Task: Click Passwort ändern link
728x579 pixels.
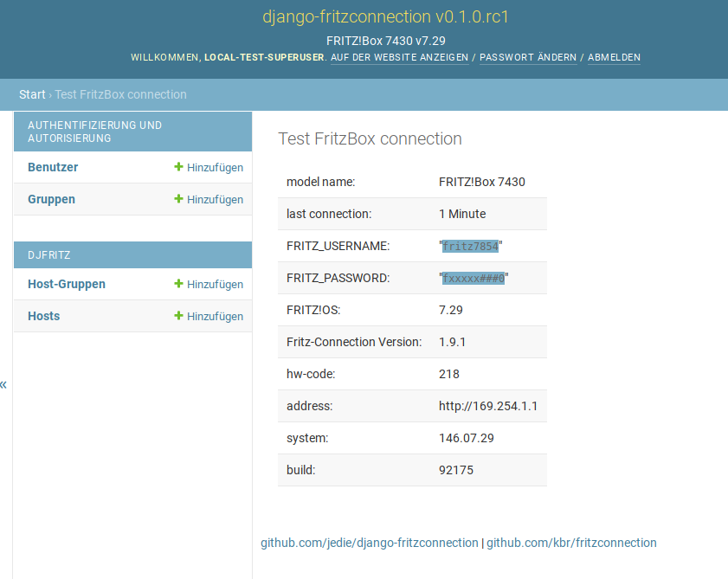Action: point(528,57)
